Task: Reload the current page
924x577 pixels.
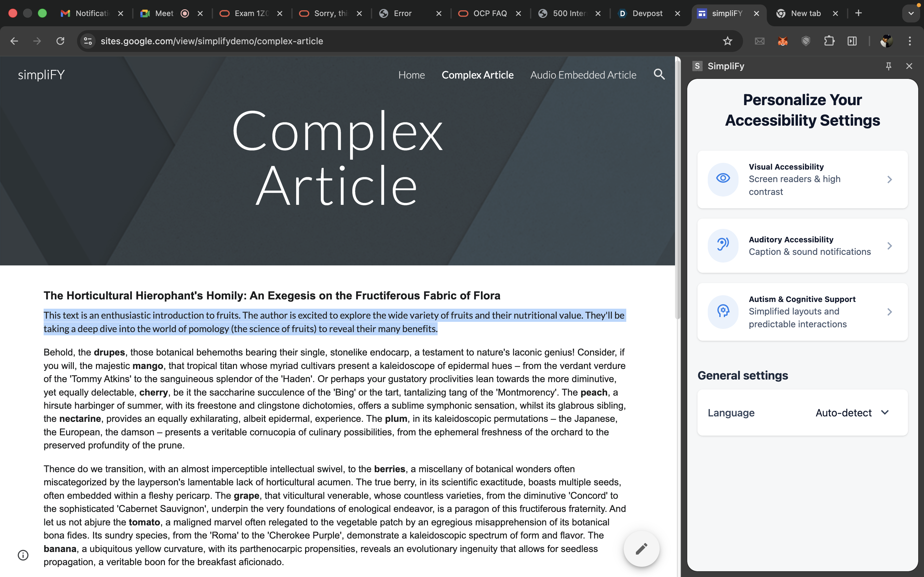Action: click(60, 41)
